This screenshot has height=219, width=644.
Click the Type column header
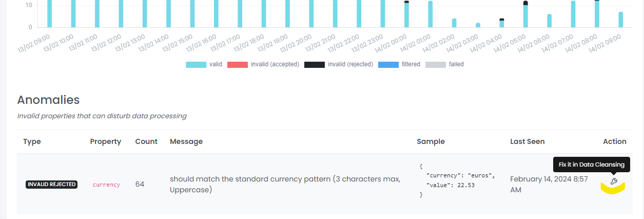coord(32,141)
